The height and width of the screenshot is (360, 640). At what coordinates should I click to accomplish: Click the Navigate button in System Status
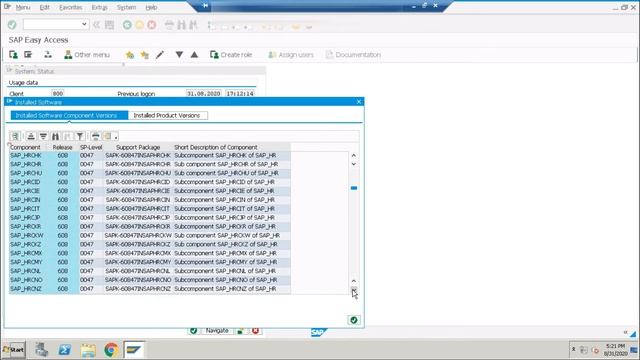[x=217, y=330]
